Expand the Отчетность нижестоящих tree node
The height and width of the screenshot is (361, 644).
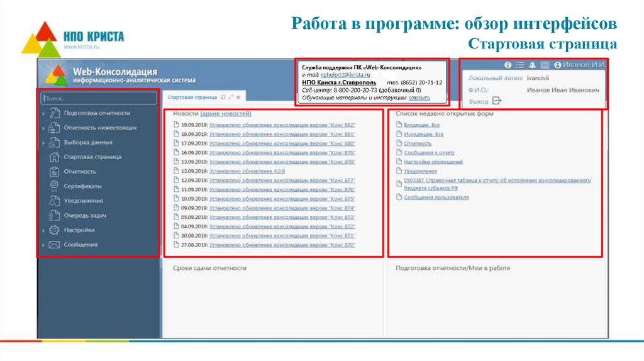click(x=43, y=128)
